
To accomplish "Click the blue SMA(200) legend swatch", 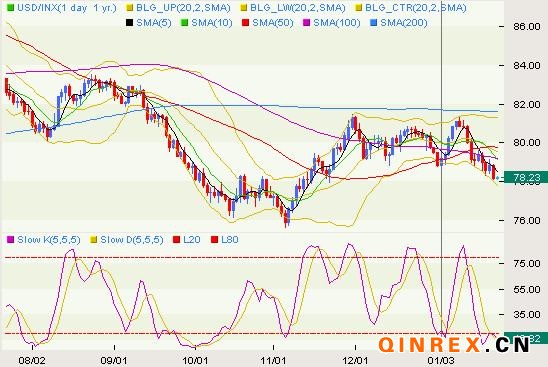I will pyautogui.click(x=374, y=23).
